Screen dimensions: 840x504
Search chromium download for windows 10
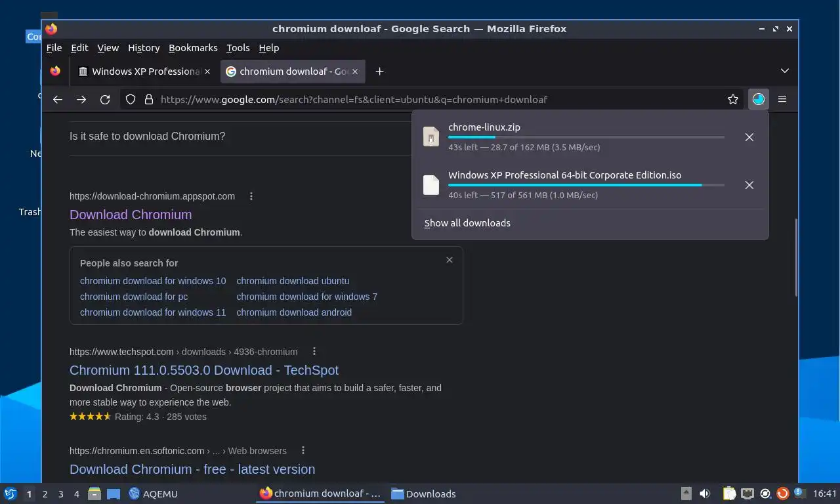(x=153, y=281)
